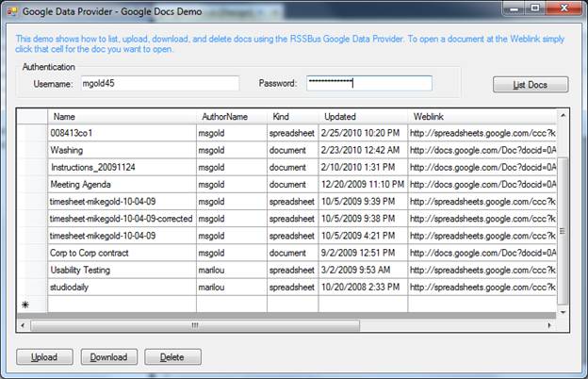Click the 10/20/2008 2:33 PM cell

[x=363, y=287]
